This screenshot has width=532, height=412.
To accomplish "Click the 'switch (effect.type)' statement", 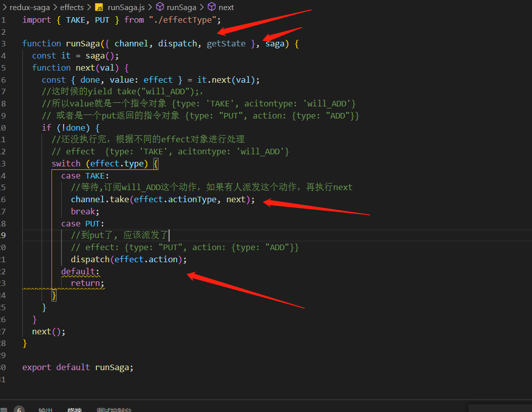I will [x=105, y=164].
